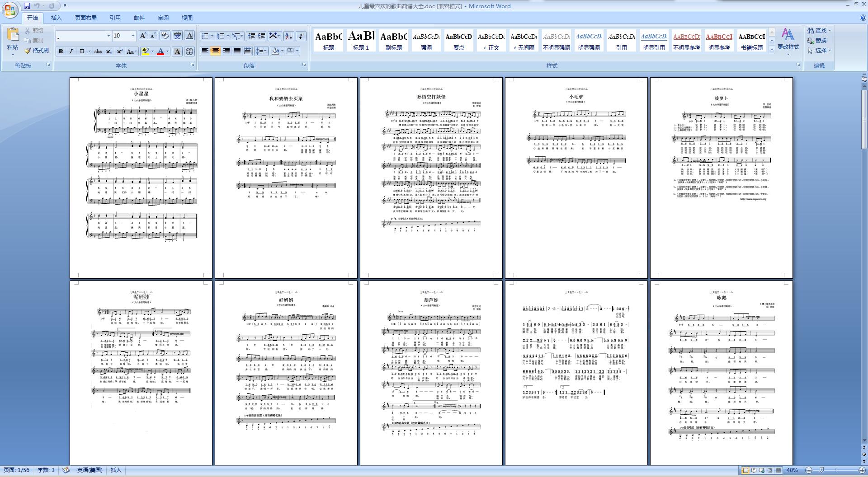Select the 小星星 page thumbnail
This screenshot has width=868, height=477.
coord(141,178)
